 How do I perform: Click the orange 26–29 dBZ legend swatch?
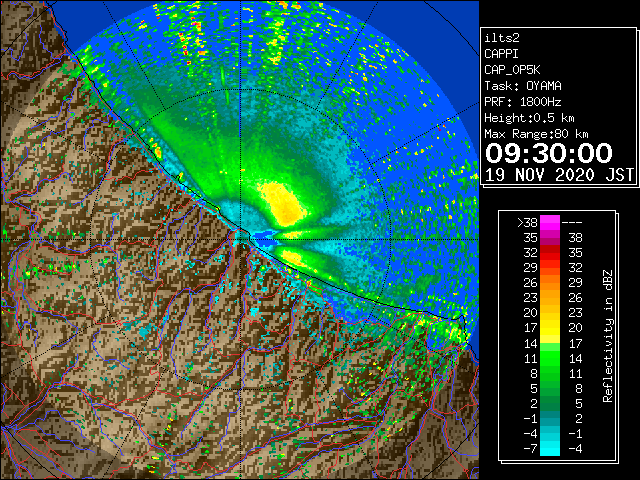(550, 283)
